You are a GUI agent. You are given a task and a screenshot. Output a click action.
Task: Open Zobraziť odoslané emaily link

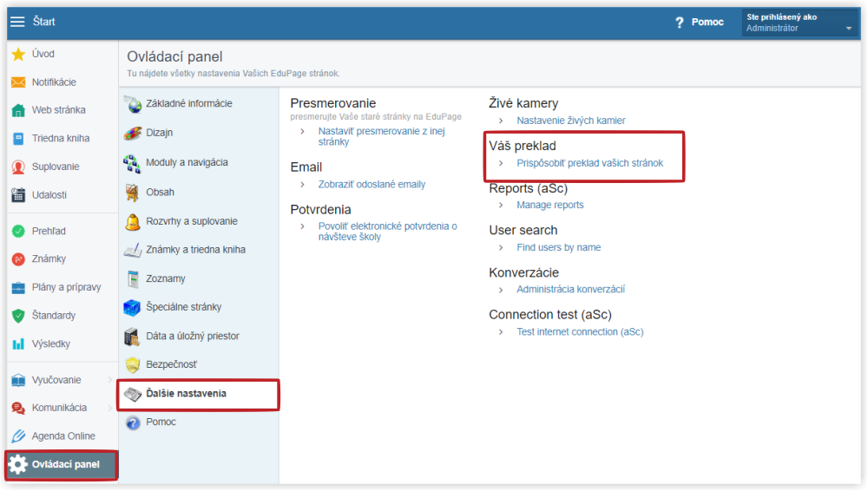pos(372,184)
